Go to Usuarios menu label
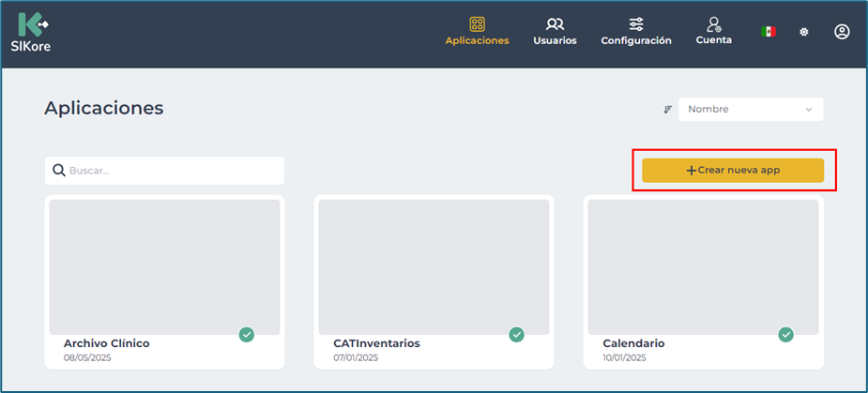 tap(555, 41)
